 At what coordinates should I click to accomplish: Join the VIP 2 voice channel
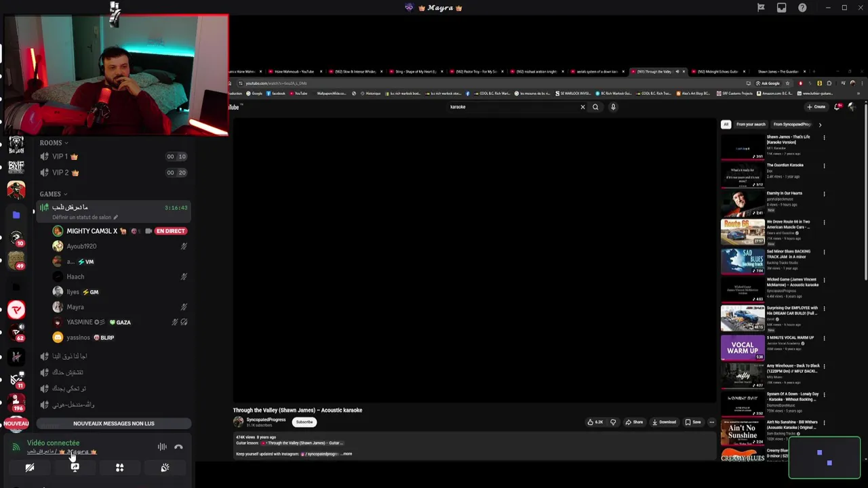[113, 173]
